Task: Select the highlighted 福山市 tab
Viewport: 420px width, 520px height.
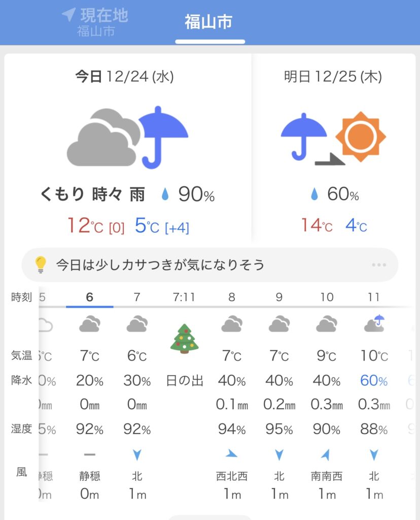Action: click(208, 22)
